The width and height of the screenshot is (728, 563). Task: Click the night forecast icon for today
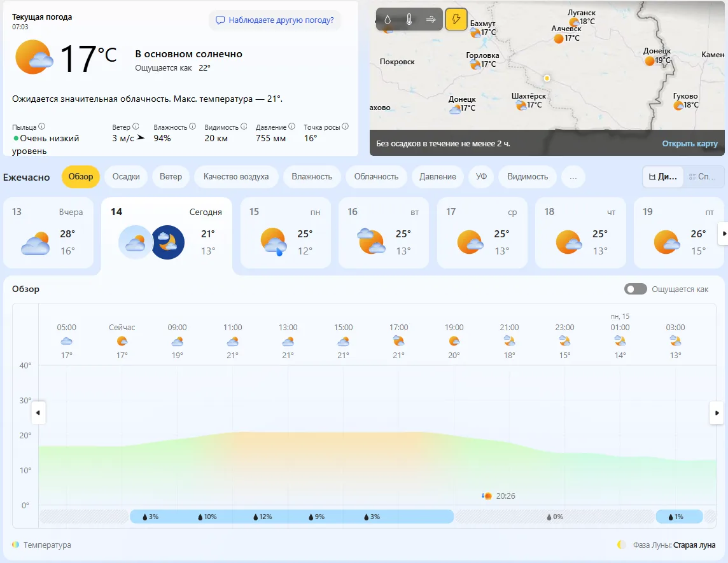tap(167, 242)
